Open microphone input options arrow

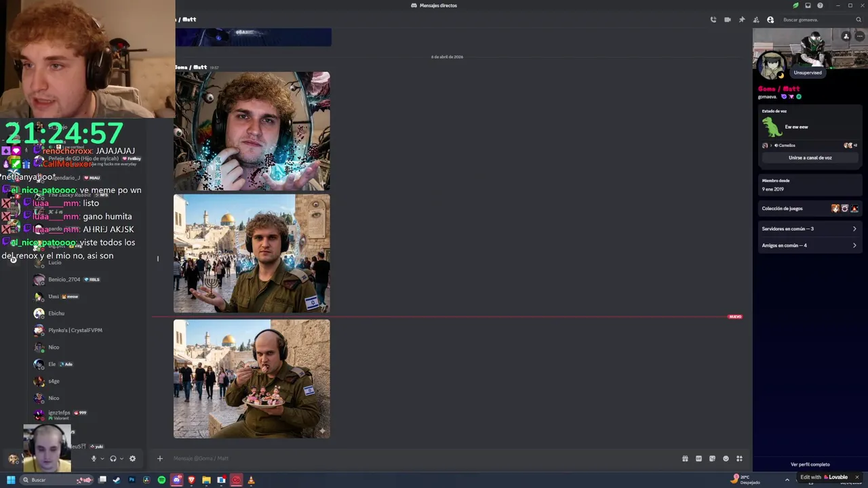[x=102, y=459]
